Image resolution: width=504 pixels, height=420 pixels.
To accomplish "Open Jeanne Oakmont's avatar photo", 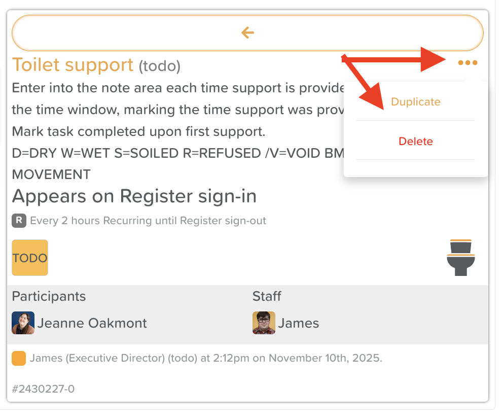I will [23, 323].
